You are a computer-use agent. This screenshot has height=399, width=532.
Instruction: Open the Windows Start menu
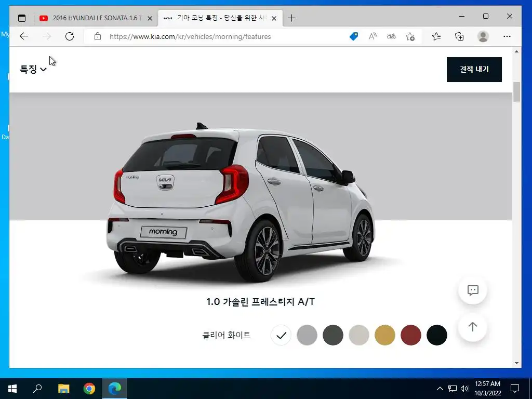12,389
